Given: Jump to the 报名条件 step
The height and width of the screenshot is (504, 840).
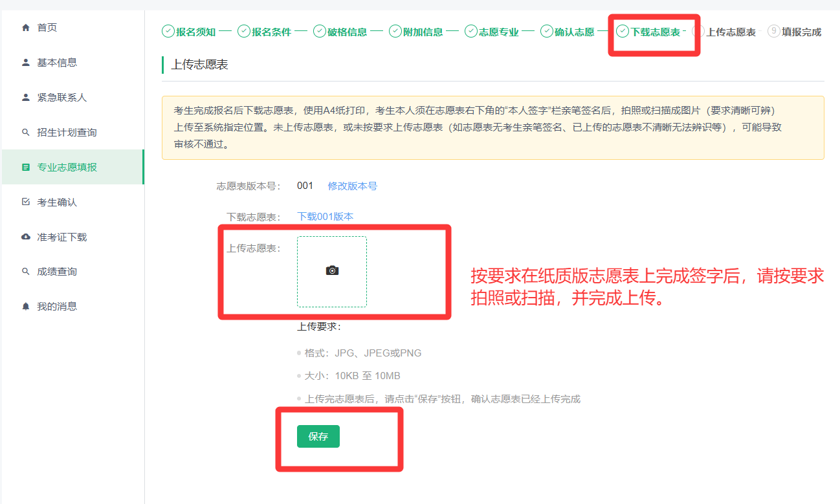Looking at the screenshot, I should click(x=271, y=32).
